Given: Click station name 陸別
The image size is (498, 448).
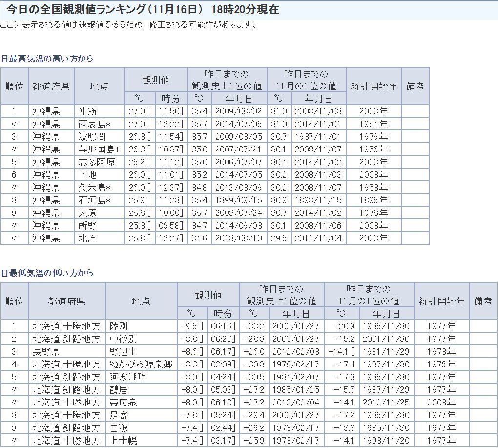Looking at the screenshot, I should [119, 326].
